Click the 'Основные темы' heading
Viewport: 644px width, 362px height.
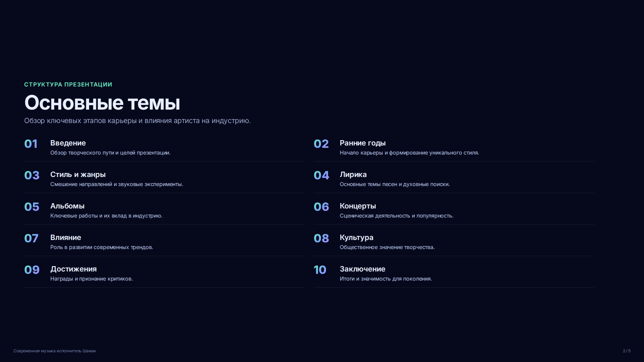pos(102,103)
